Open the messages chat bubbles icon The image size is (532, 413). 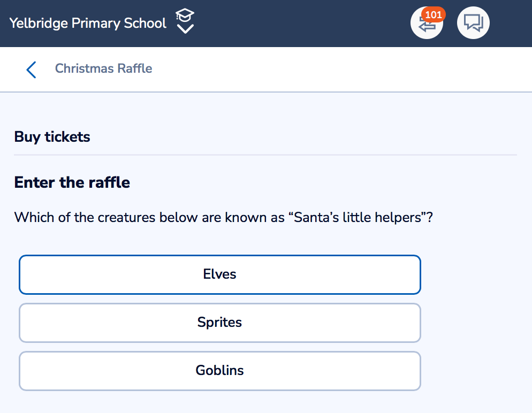tap(473, 23)
